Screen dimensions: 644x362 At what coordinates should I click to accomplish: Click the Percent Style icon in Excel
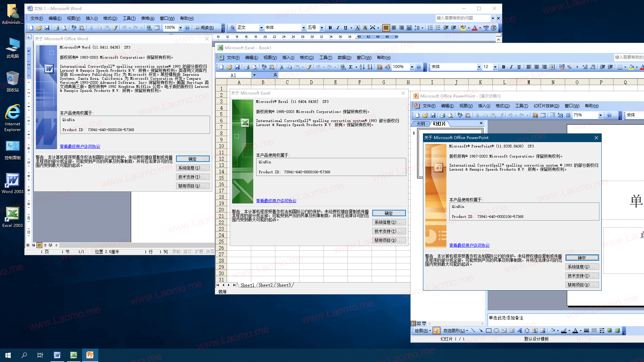(569, 67)
